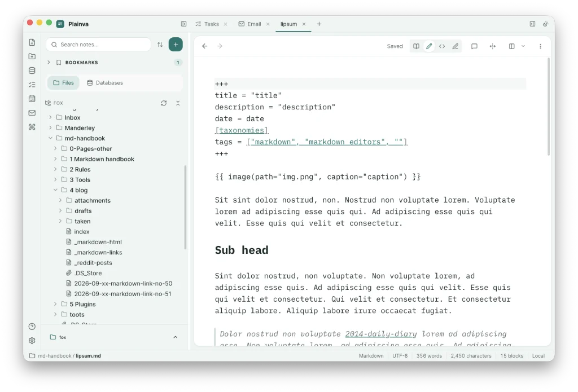This screenshot has height=392, width=578.
Task: Open the database icon in left sidebar
Action: 32,71
